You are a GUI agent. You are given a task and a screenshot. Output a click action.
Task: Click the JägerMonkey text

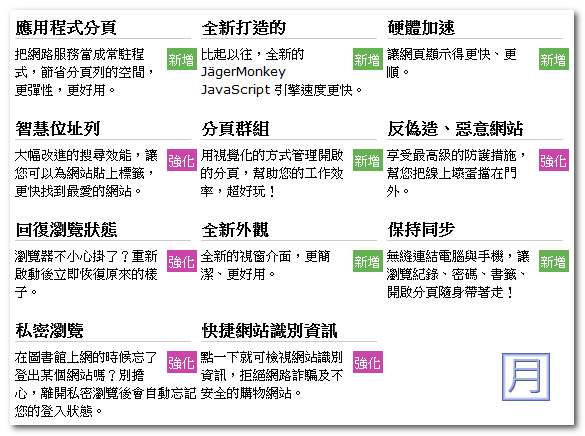[x=243, y=72]
